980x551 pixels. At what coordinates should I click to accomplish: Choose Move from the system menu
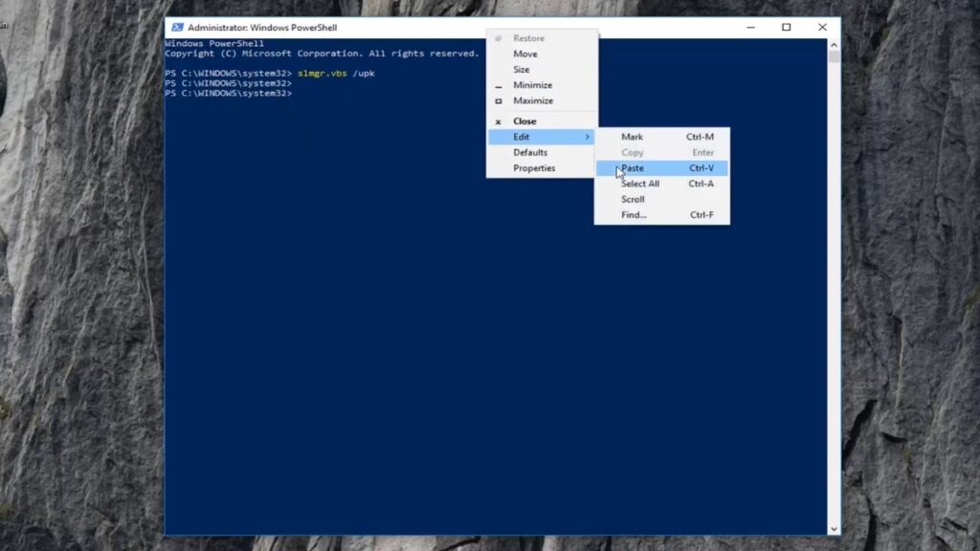coord(542,54)
